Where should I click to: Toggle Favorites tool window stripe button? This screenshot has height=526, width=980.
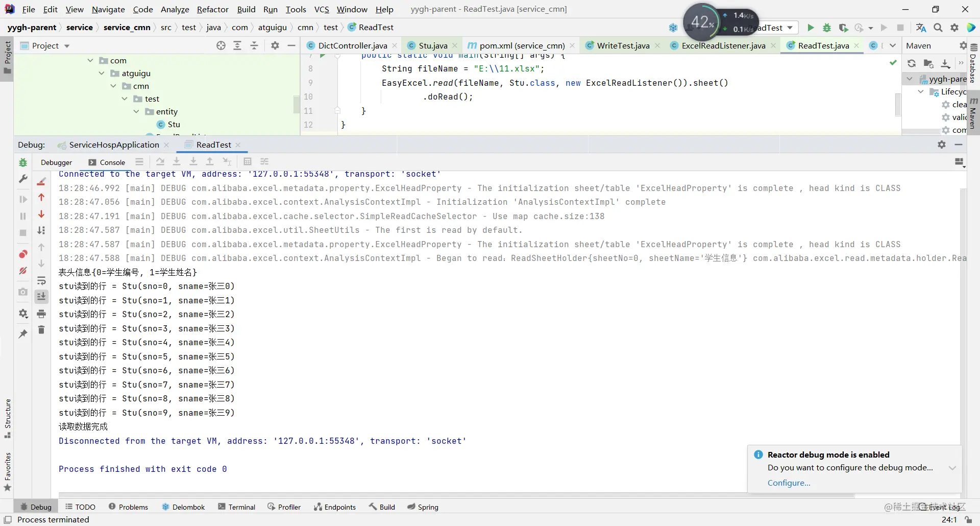tap(7, 472)
